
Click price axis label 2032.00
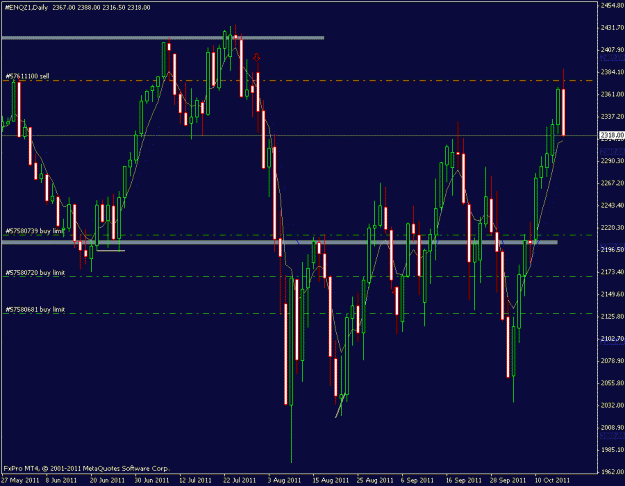click(x=612, y=405)
